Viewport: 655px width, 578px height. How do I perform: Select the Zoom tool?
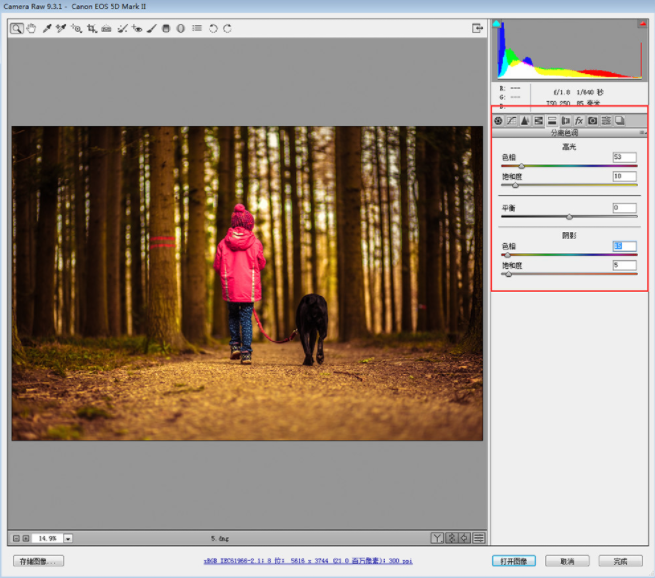click(17, 29)
